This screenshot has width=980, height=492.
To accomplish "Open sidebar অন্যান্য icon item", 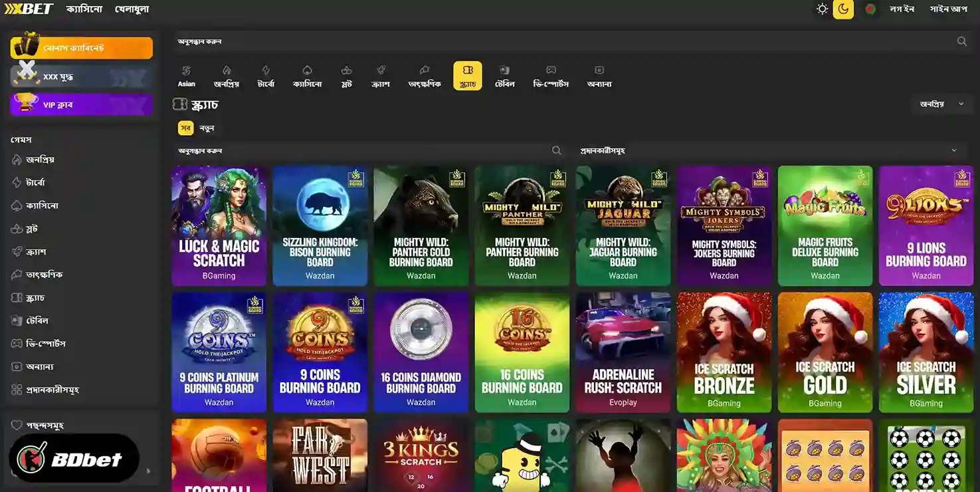I will [x=33, y=366].
